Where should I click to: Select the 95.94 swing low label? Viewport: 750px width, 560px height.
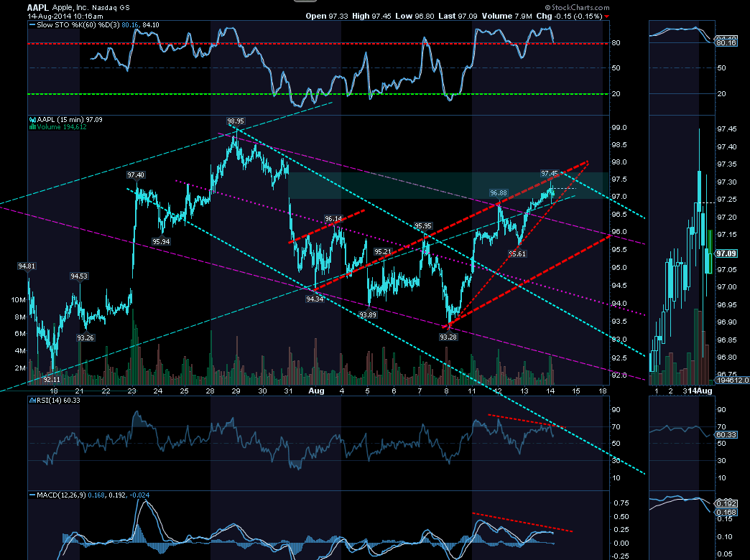pos(161,241)
